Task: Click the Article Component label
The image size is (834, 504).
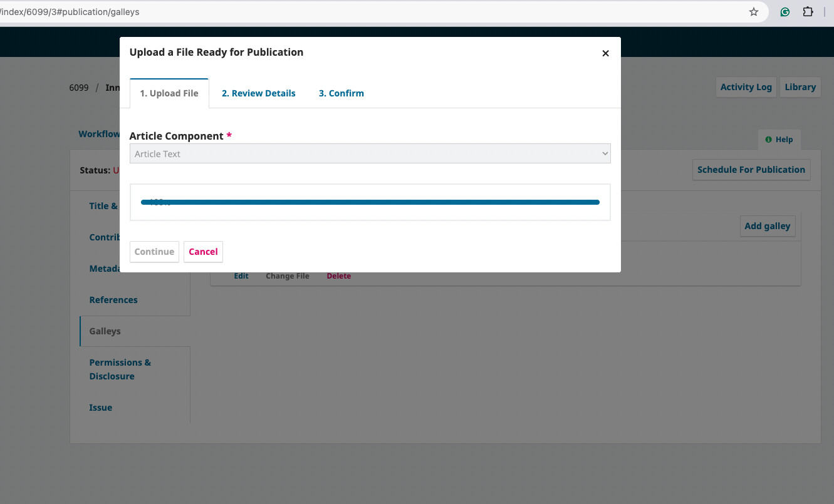Action: click(x=180, y=136)
